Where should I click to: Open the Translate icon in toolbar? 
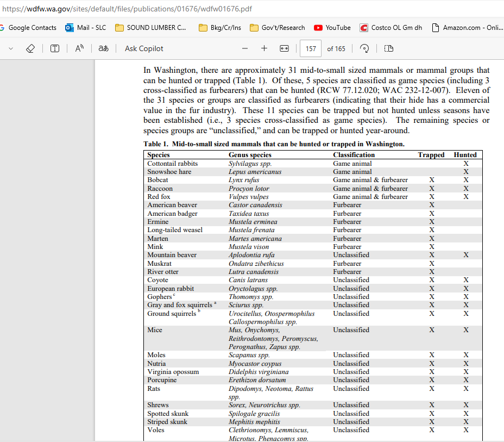click(104, 48)
